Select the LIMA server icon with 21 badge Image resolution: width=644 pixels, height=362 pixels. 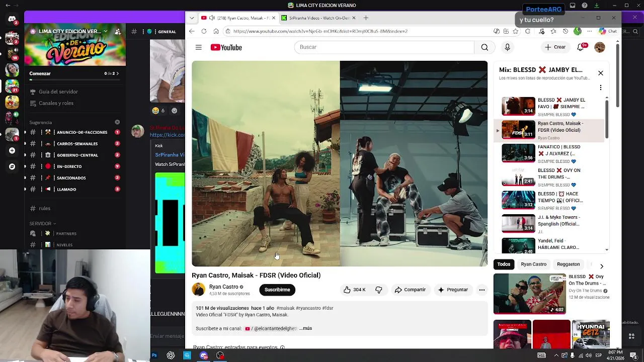12,86
